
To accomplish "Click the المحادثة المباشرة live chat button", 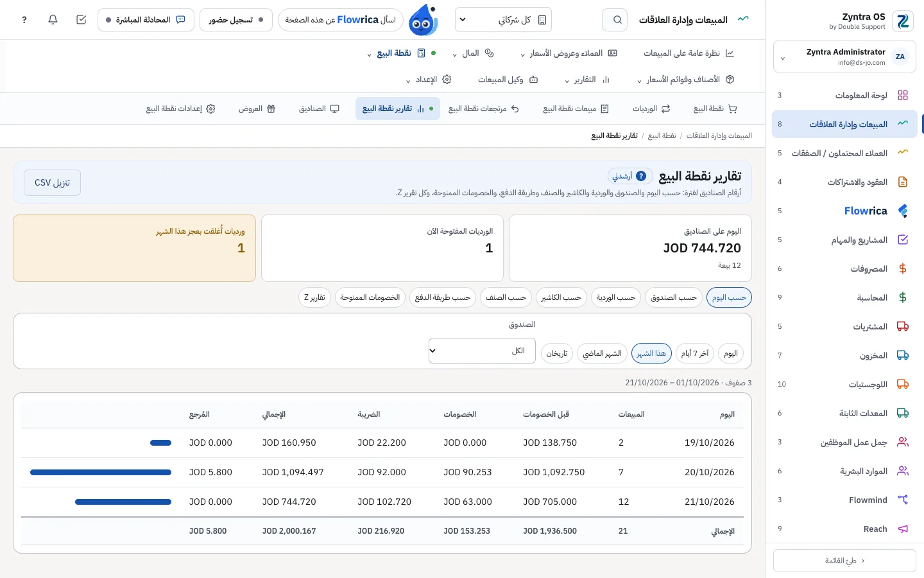I will (x=146, y=20).
